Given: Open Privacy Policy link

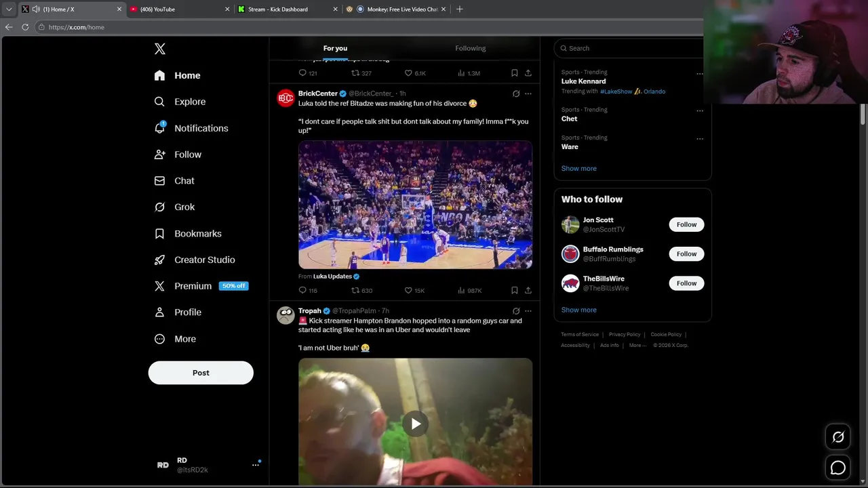Looking at the screenshot, I should [x=625, y=335].
